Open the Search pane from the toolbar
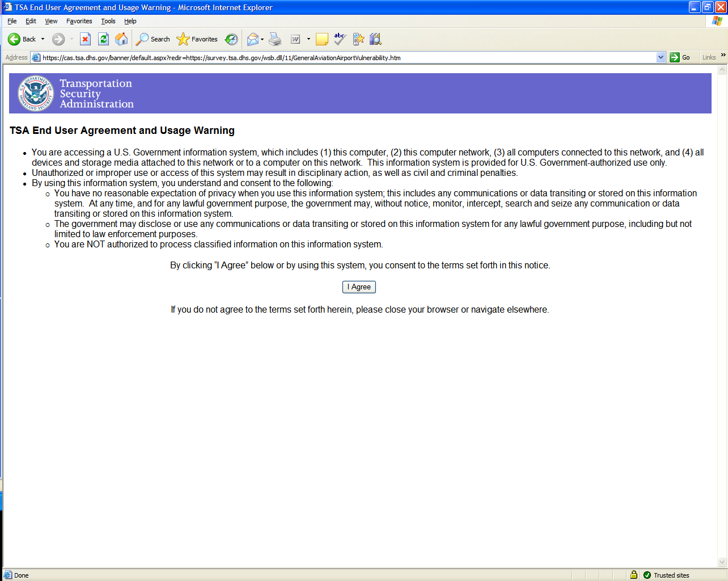 (x=153, y=39)
